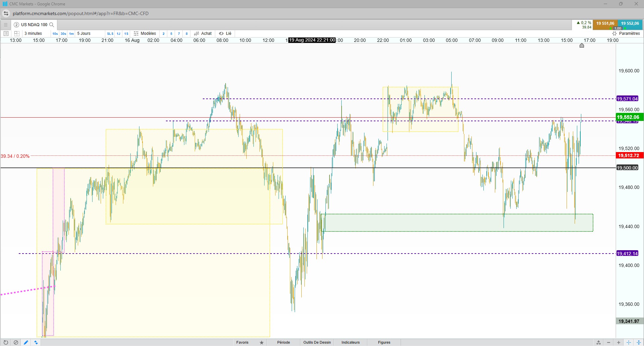Image resolution: width=644 pixels, height=346 pixels.
Task: Click the chart layout grid icon
Action: pyautogui.click(x=17, y=33)
